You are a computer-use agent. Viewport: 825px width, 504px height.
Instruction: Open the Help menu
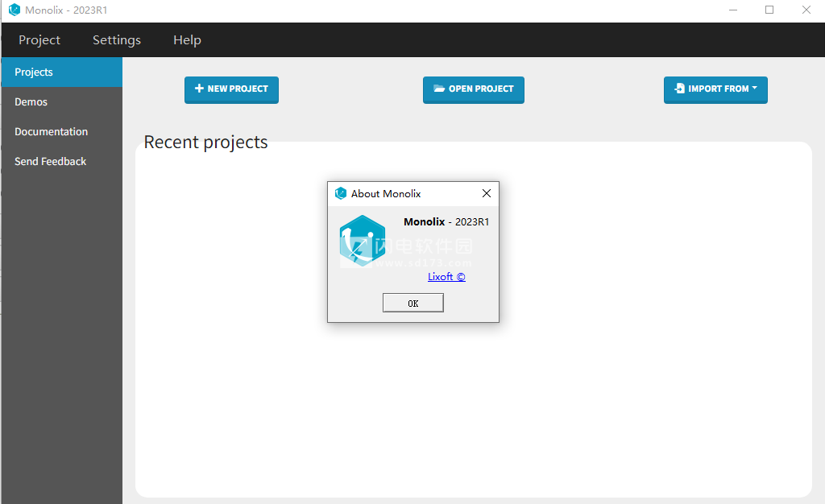pyautogui.click(x=187, y=40)
